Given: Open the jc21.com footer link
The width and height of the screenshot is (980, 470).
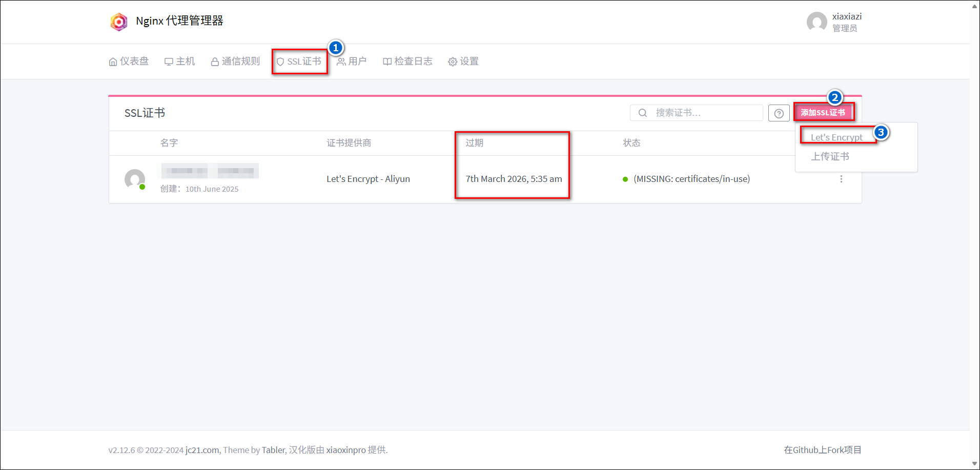Looking at the screenshot, I should (202, 450).
